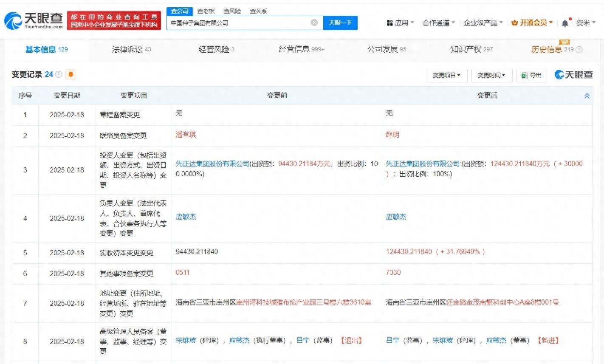This screenshot has height=364, width=604.
Task: Click the 开通会员 membership button
Action: [x=532, y=23]
